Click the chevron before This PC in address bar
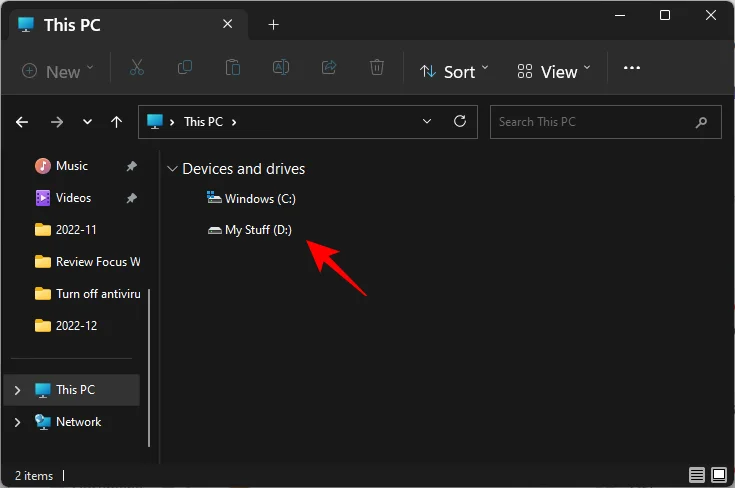 point(172,122)
